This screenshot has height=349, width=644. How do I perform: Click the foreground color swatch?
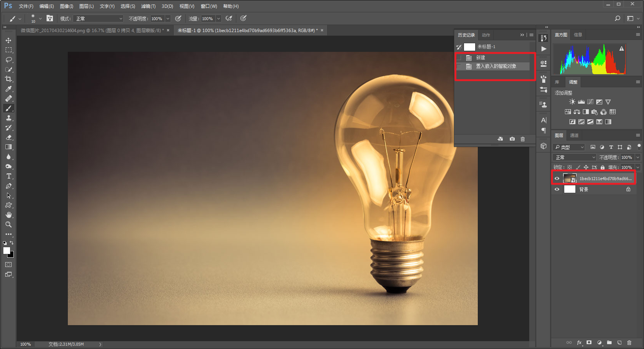[6, 251]
